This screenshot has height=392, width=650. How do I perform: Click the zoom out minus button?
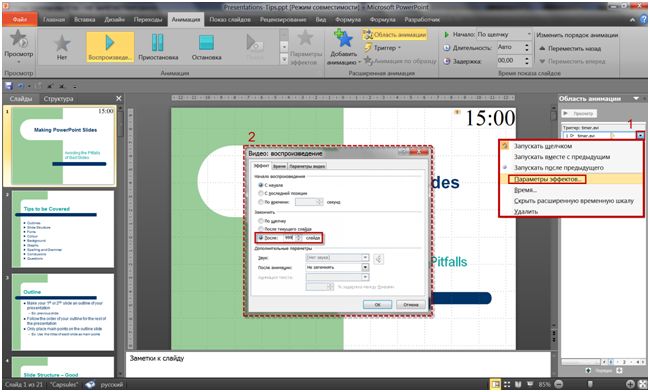click(558, 385)
